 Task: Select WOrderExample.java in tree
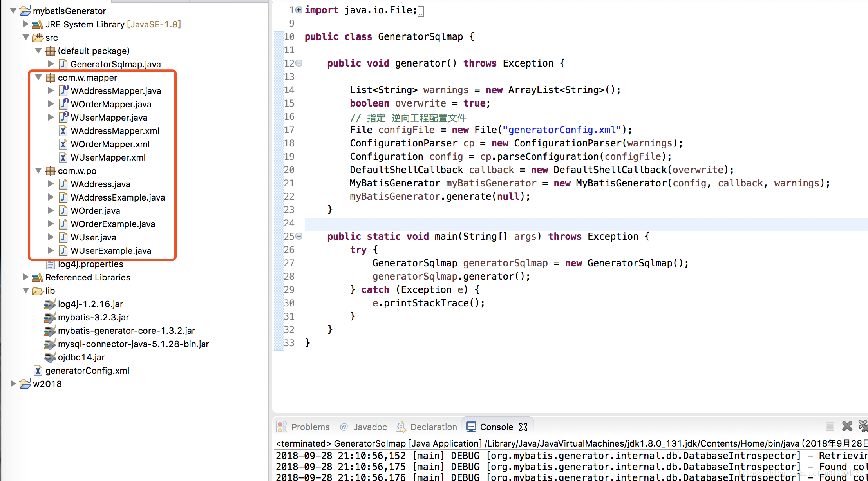pos(113,224)
